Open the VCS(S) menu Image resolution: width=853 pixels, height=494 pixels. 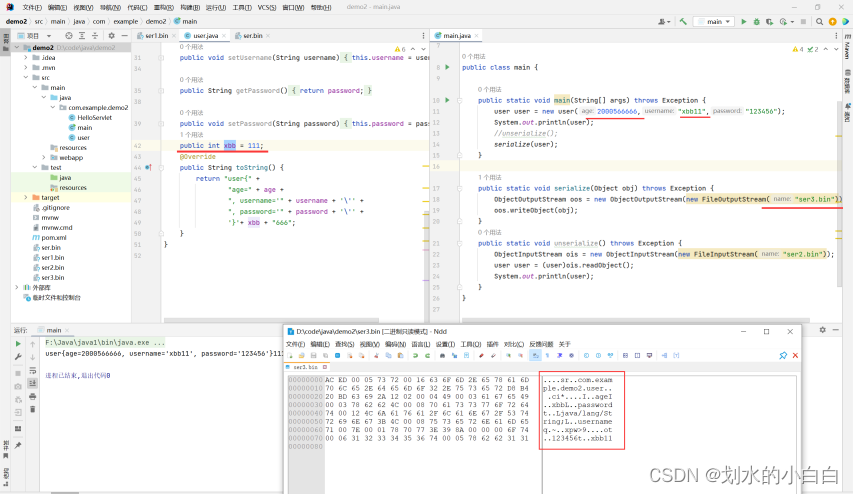pyautogui.click(x=267, y=7)
